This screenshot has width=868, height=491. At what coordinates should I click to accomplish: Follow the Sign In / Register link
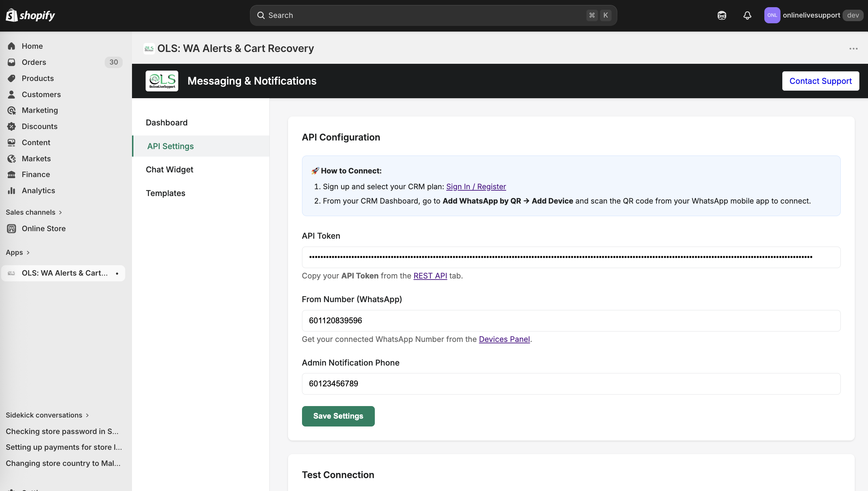pos(476,187)
